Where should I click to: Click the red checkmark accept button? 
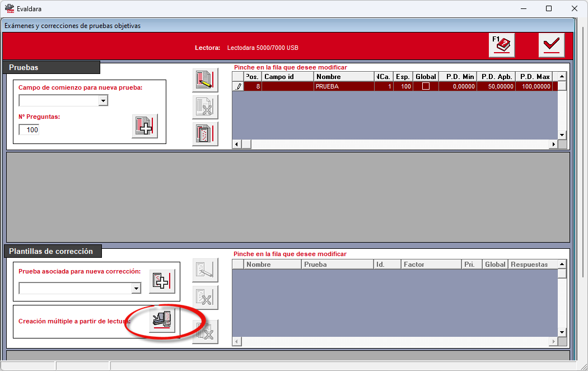[x=551, y=45]
